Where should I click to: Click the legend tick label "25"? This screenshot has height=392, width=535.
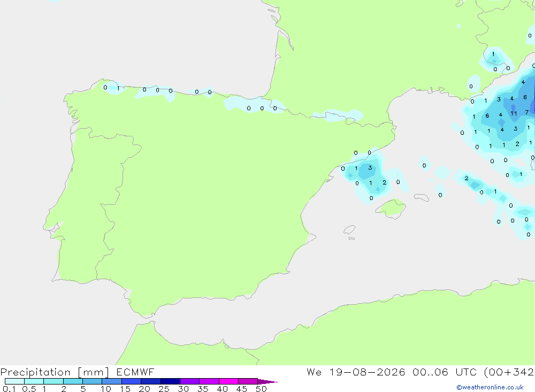164,389
